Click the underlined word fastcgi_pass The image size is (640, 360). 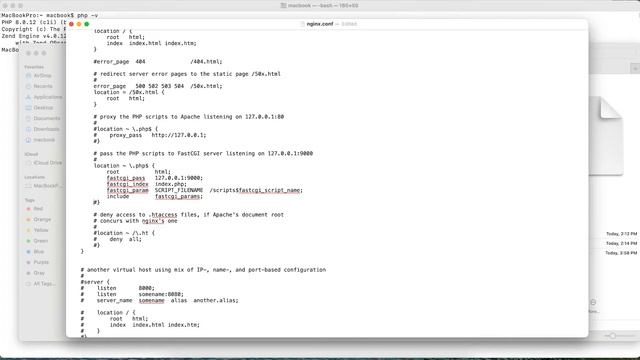click(126, 178)
